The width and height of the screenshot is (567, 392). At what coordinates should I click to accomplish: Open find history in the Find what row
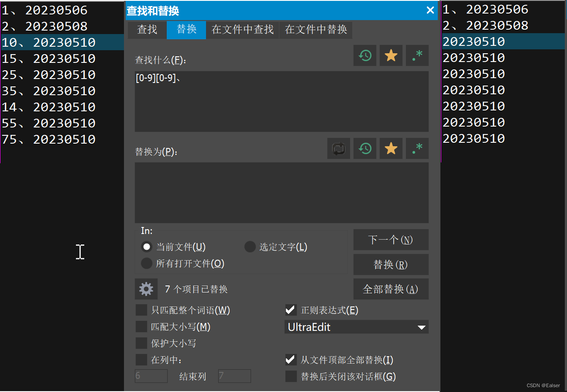(365, 55)
